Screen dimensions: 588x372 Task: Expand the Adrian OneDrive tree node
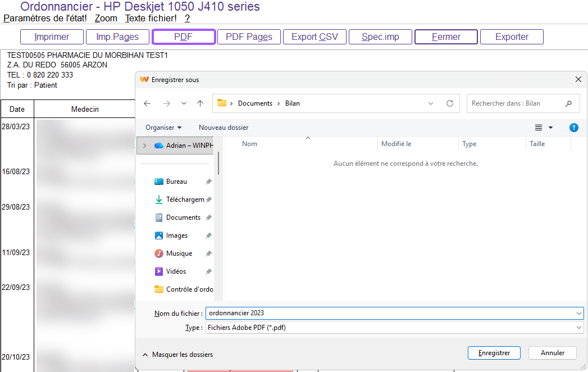click(145, 146)
